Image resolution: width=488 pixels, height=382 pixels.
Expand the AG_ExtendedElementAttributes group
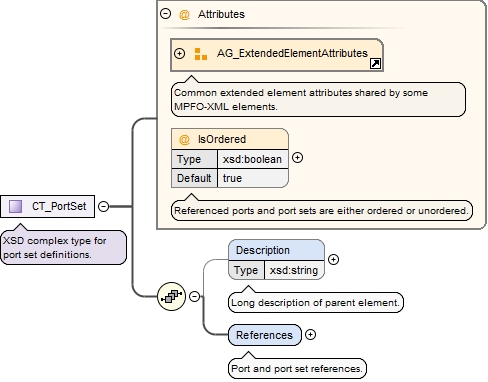179,54
